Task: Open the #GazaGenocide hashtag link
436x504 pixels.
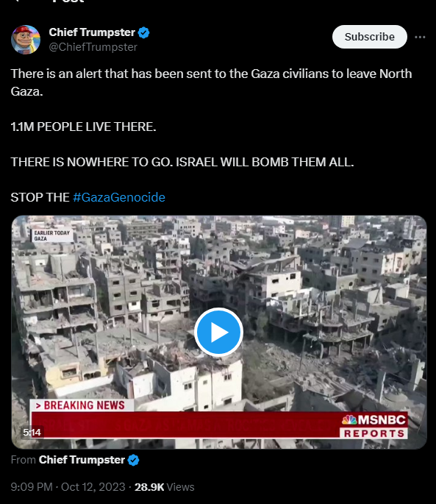Action: pos(119,197)
